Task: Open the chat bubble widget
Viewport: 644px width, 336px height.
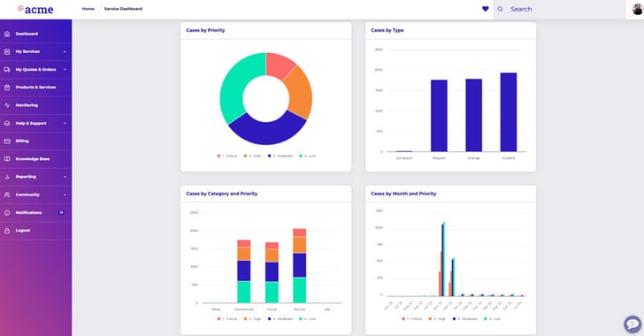Action: click(632, 325)
